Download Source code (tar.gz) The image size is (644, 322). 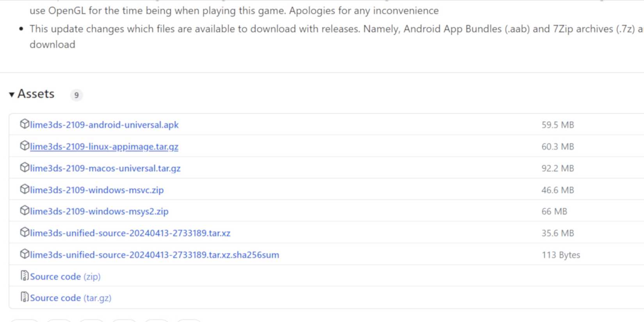[71, 298]
